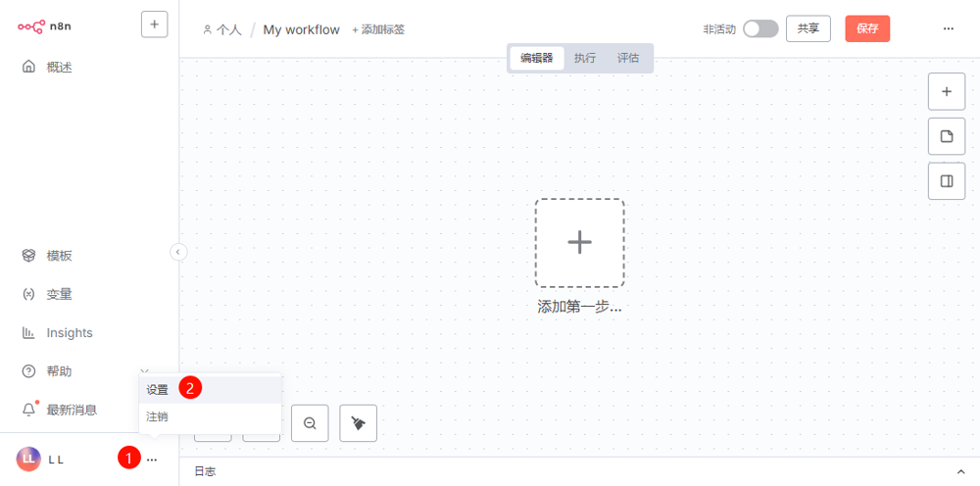Click the three-dot menu next to user LL

coord(151,459)
